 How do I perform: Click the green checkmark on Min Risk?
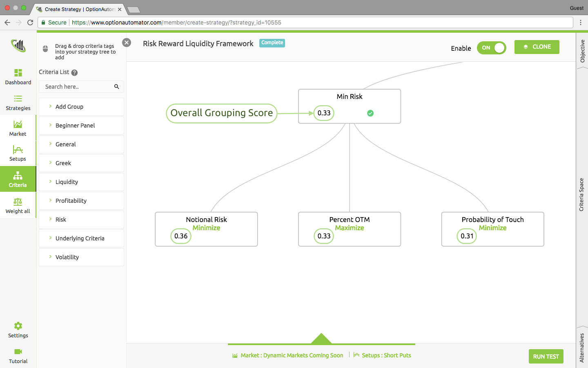pos(370,113)
